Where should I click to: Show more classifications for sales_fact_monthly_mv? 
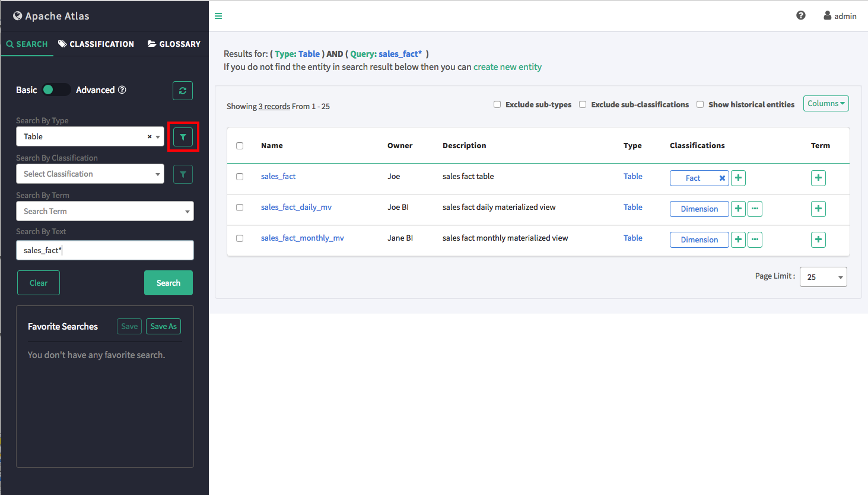755,239
